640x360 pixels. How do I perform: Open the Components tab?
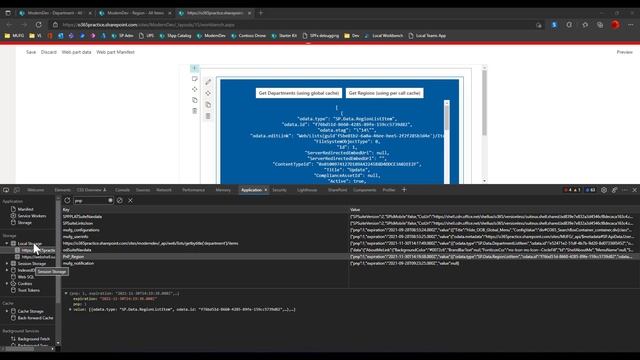click(364, 190)
